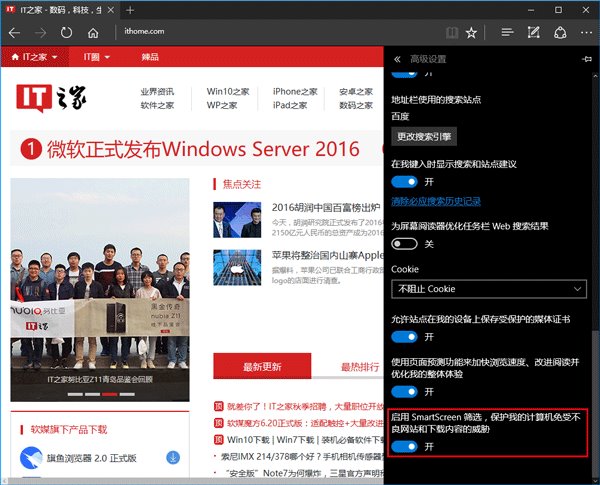Open the web note pen icon

click(x=536, y=32)
